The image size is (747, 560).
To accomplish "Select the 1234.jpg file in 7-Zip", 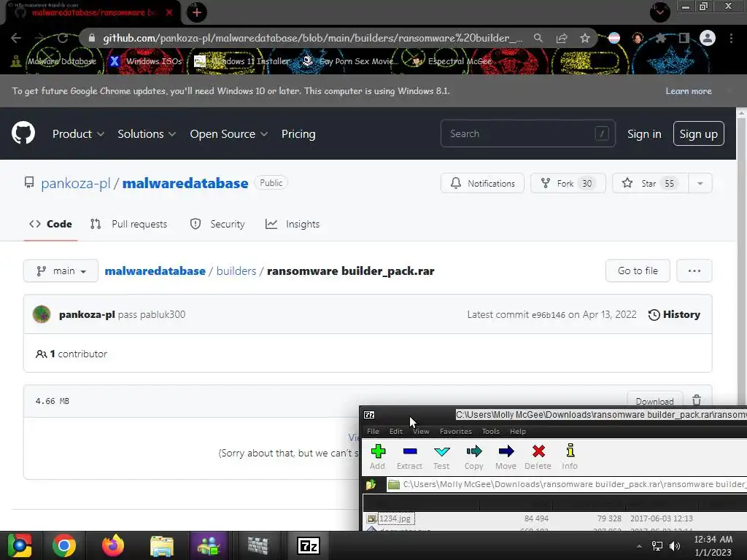I will point(395,518).
